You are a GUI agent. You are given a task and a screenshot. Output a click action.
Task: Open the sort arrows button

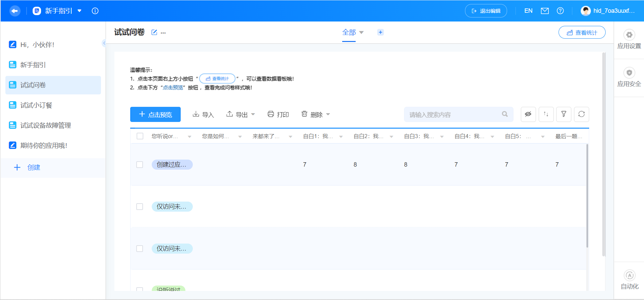tap(546, 114)
